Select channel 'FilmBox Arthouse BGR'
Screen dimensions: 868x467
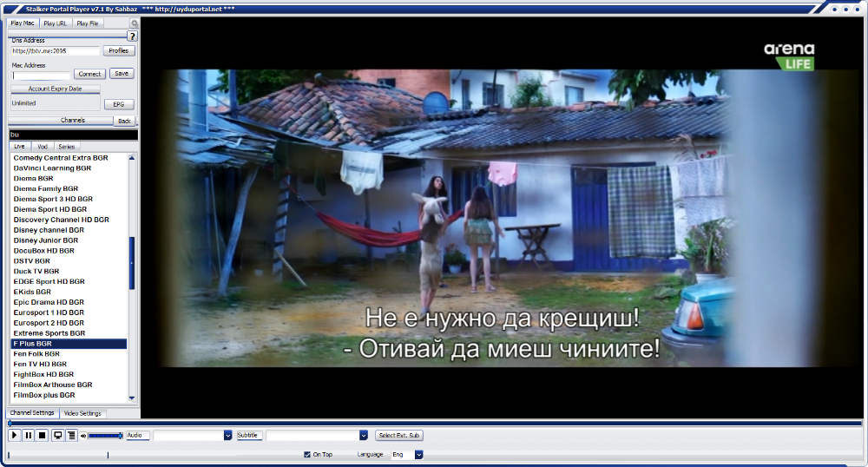coord(53,385)
